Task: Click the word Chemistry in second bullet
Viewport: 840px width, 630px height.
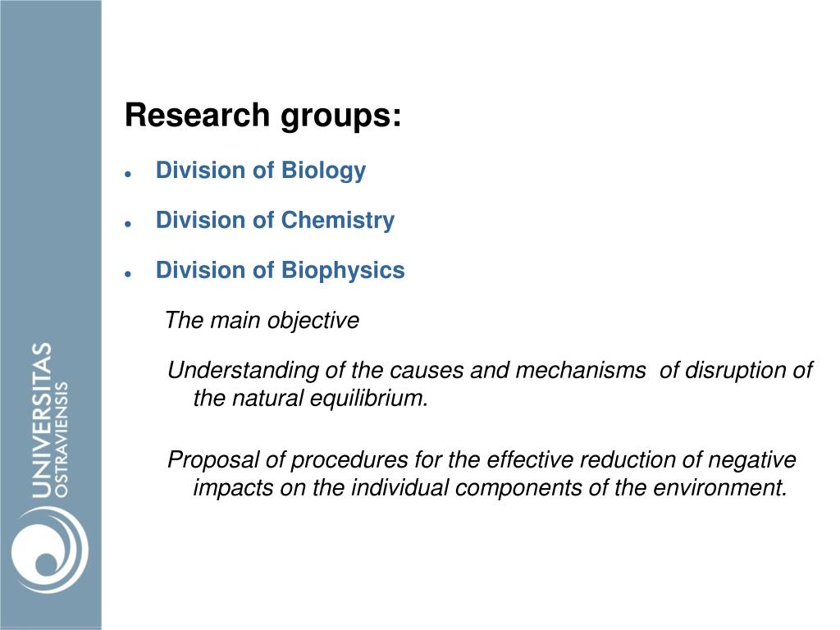Action: click(x=337, y=221)
